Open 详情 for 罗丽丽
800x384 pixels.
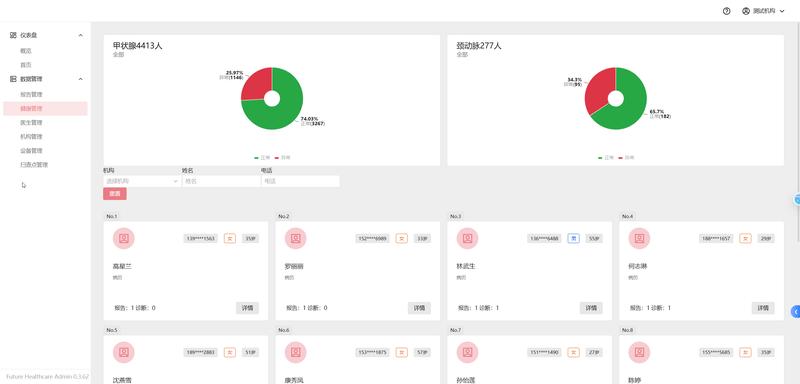tap(419, 308)
